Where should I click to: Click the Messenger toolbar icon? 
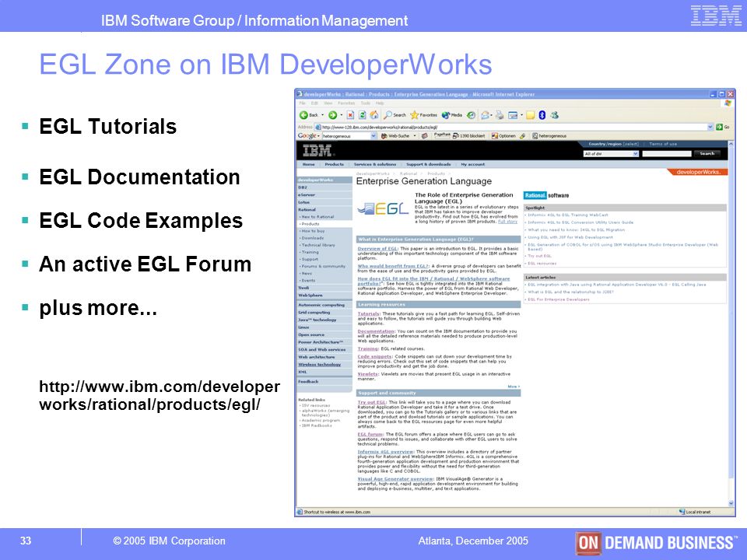[555, 115]
